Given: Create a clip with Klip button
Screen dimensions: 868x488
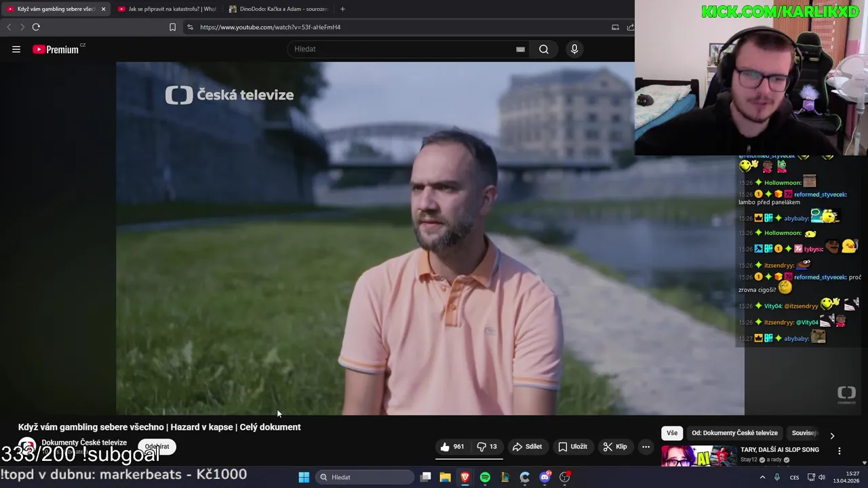Looking at the screenshot, I should (615, 447).
